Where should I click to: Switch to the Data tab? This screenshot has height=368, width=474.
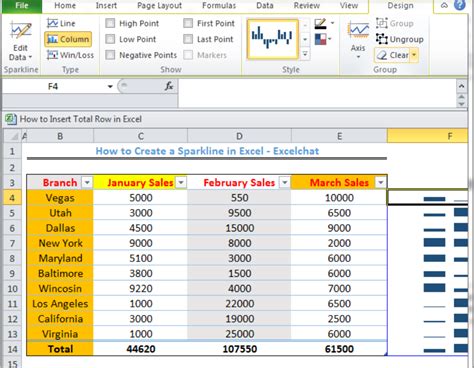pyautogui.click(x=265, y=5)
